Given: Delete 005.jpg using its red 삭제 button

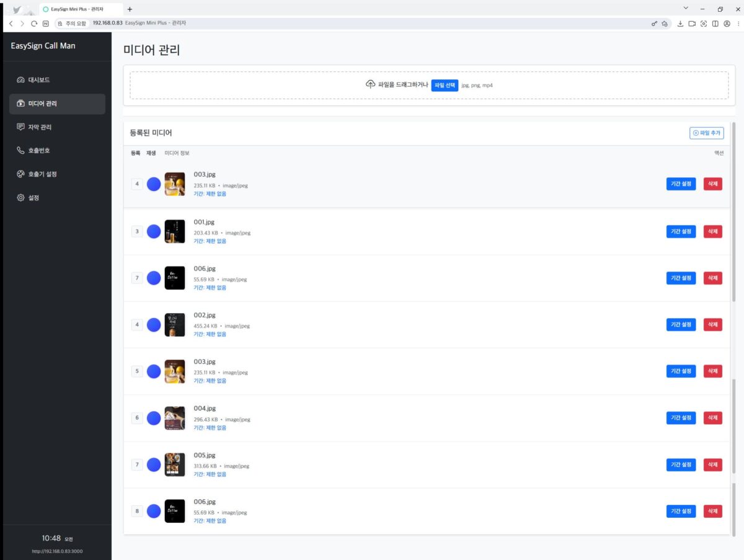Looking at the screenshot, I should [712, 464].
